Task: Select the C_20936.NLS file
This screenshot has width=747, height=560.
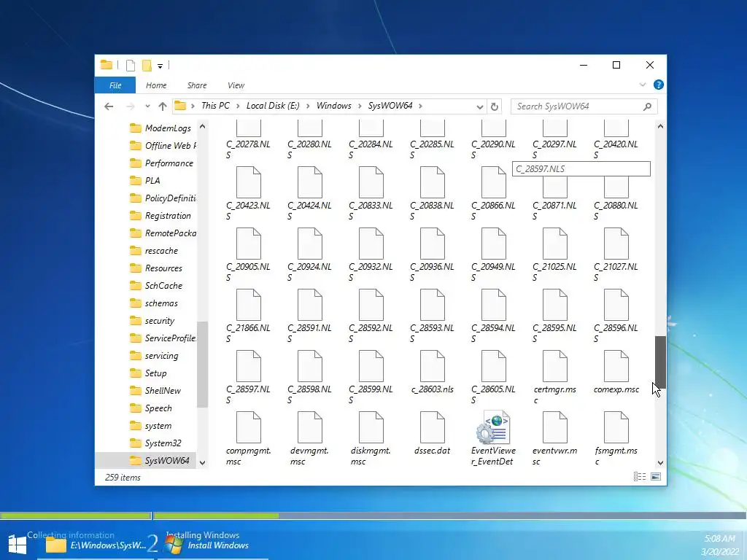Action: (432, 254)
